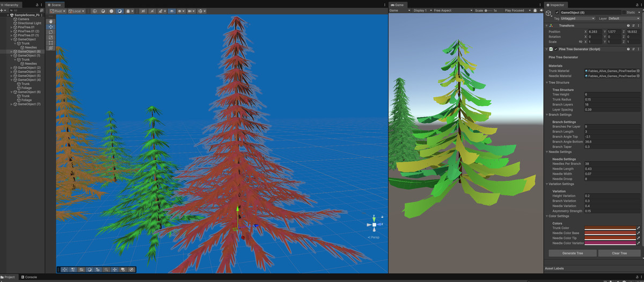The width and height of the screenshot is (644, 282).
Task: Switch to the Project tab
Action: pos(9,277)
